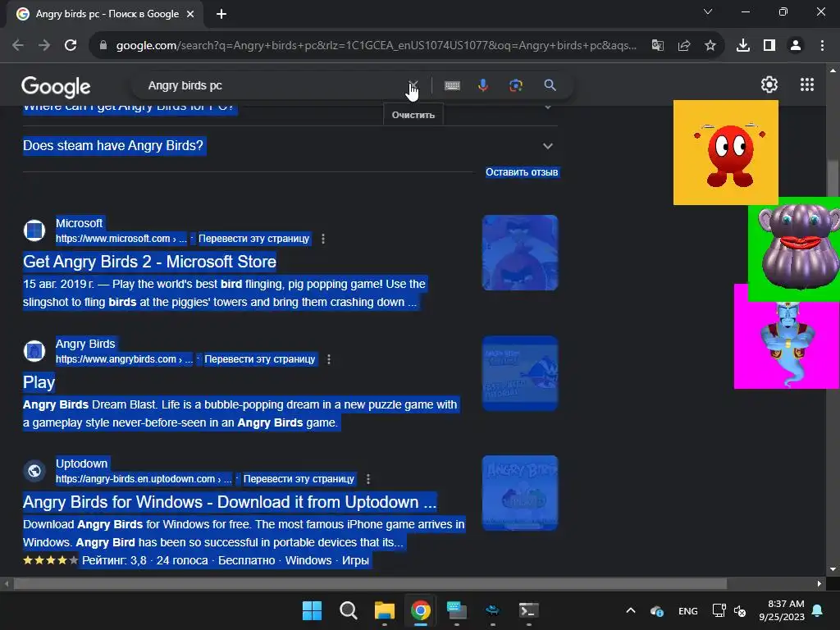Open a new browser tab

pyautogui.click(x=221, y=14)
